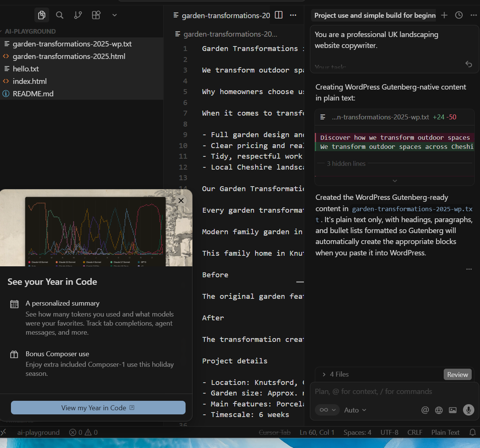Show more sidebar views chevron

115,15
